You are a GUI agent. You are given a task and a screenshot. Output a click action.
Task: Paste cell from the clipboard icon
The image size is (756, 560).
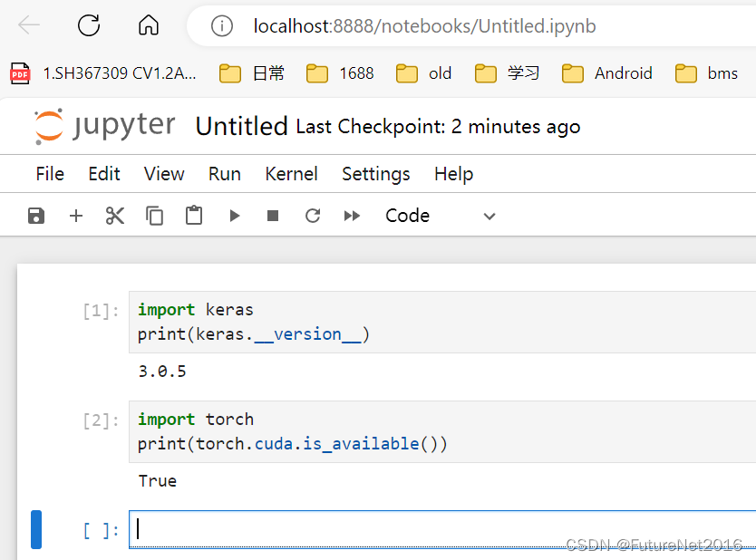pyautogui.click(x=194, y=216)
